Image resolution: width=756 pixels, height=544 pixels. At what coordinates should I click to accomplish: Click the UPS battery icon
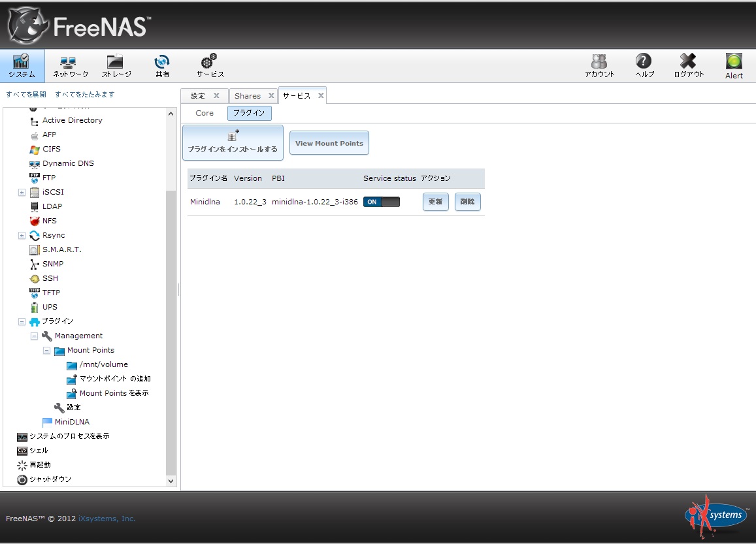pyautogui.click(x=35, y=308)
